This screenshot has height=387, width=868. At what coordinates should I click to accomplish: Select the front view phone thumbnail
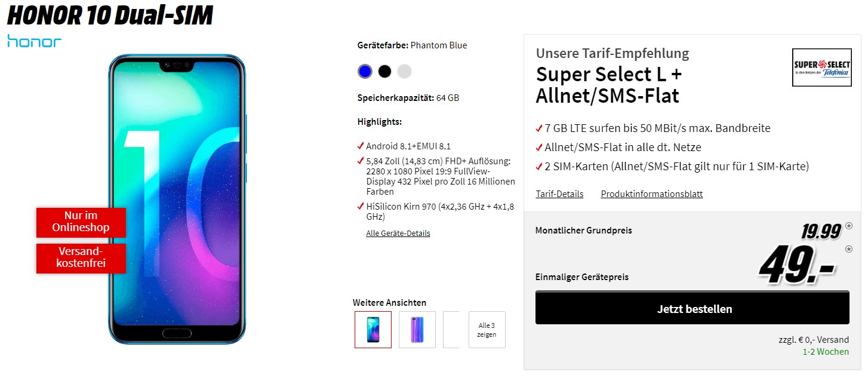(x=373, y=330)
